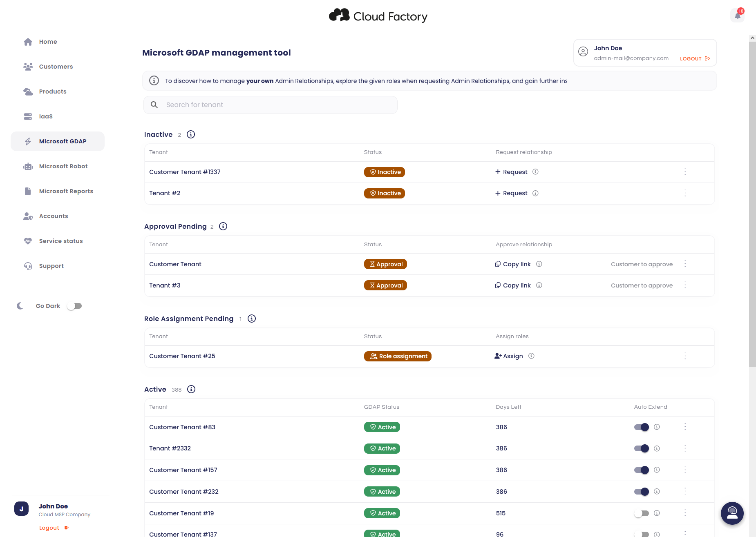This screenshot has width=756, height=537.
Task: Click auto extend info icon for Customer Tenant #157
Action: (x=657, y=470)
